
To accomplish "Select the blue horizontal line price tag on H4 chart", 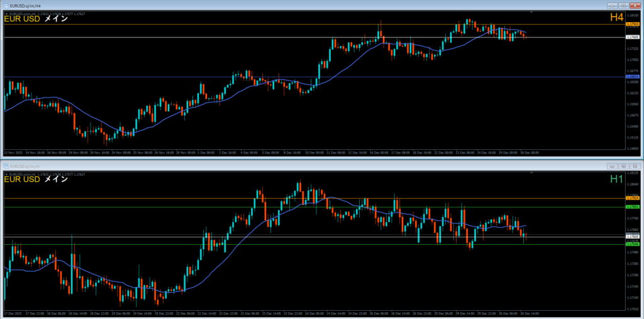I will pos(632,77).
